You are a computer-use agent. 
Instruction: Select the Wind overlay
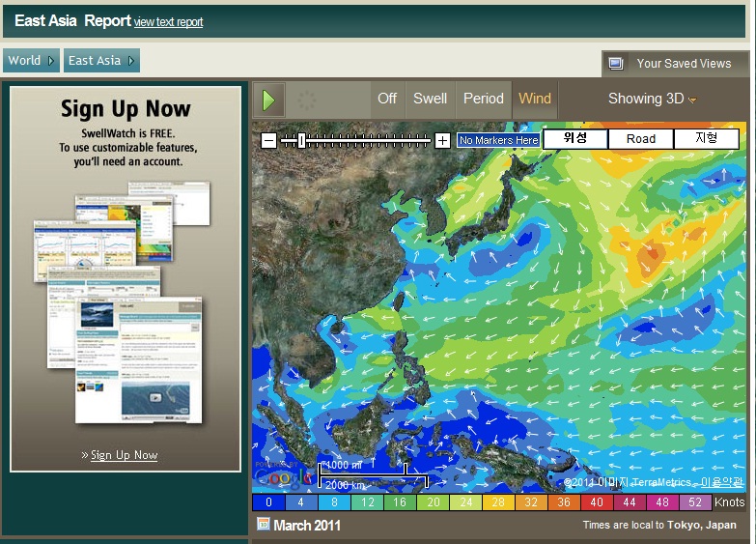coord(535,99)
